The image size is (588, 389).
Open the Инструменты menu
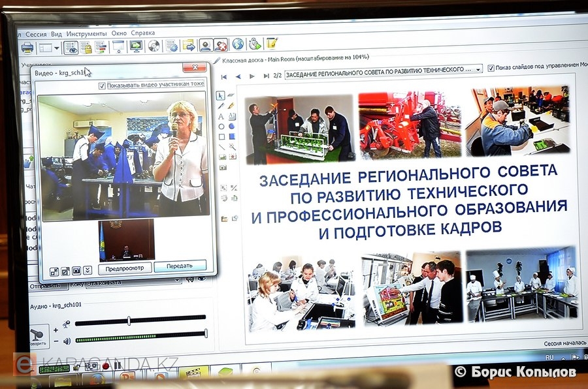click(x=86, y=33)
